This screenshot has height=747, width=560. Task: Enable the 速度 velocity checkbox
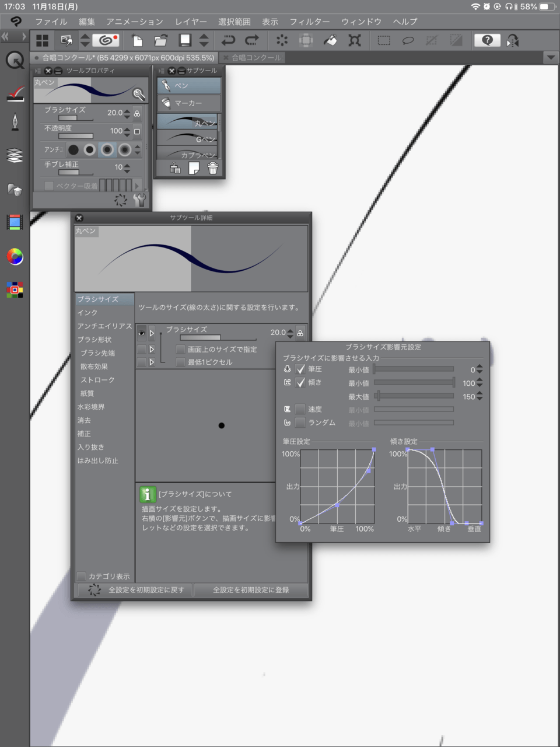pyautogui.click(x=300, y=409)
